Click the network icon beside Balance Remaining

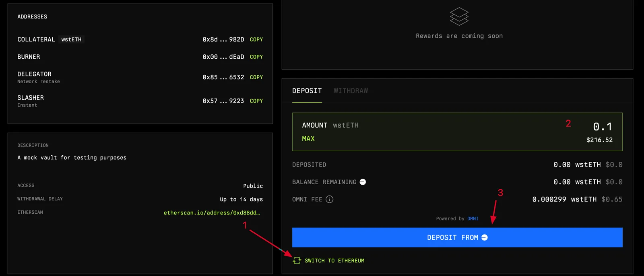pyautogui.click(x=363, y=182)
